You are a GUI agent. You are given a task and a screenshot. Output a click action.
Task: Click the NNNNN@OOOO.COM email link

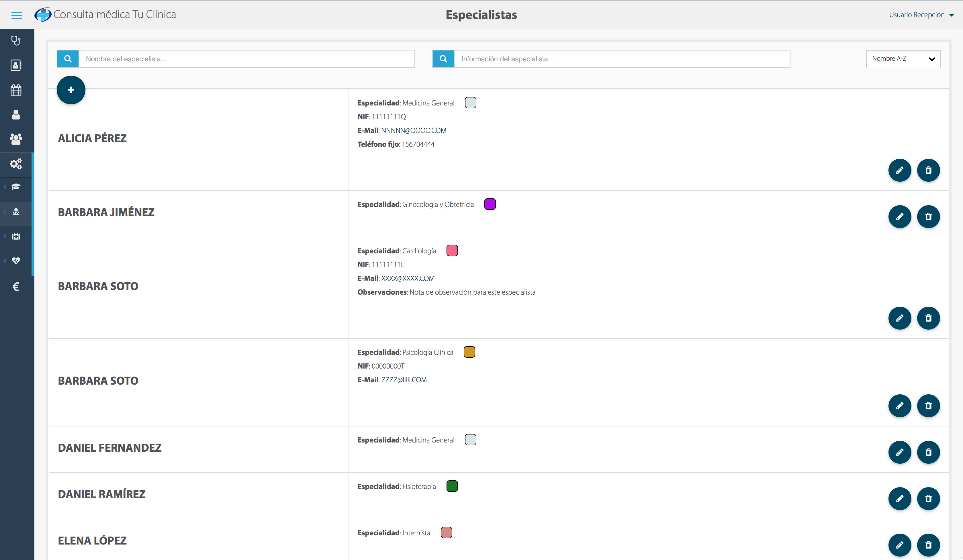(414, 131)
